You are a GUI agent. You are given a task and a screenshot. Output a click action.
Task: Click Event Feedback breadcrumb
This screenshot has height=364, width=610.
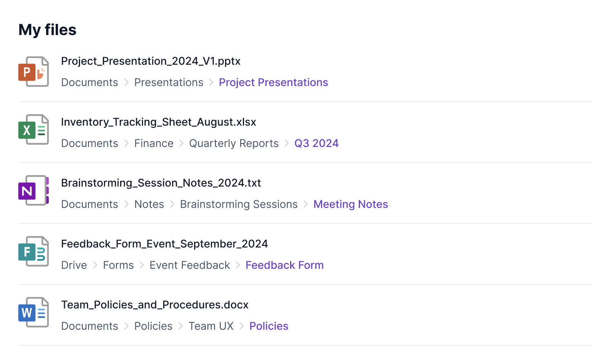[x=189, y=265]
